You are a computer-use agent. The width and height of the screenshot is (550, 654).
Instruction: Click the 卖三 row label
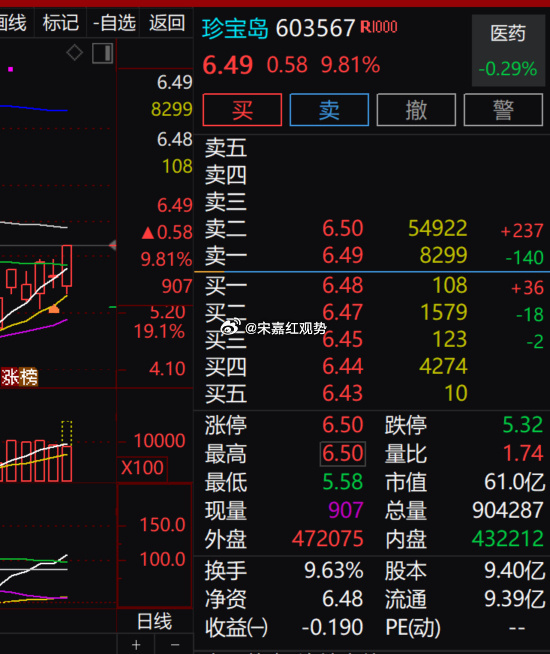pos(226,202)
